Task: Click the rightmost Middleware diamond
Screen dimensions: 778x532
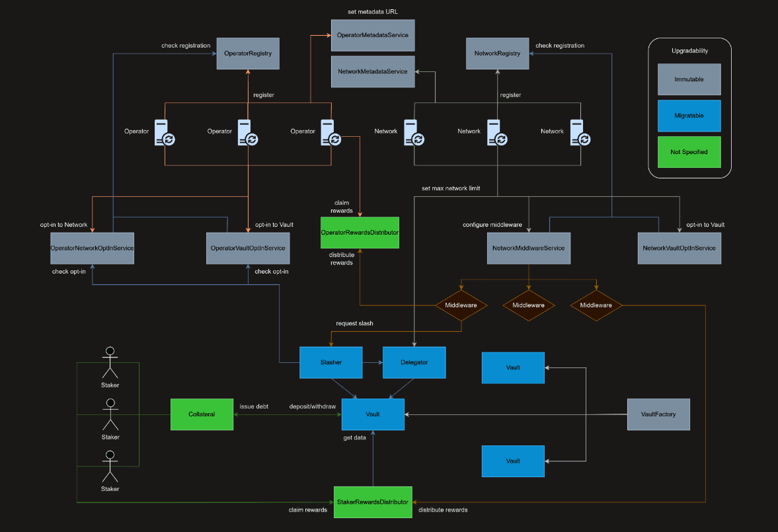Action: click(597, 305)
